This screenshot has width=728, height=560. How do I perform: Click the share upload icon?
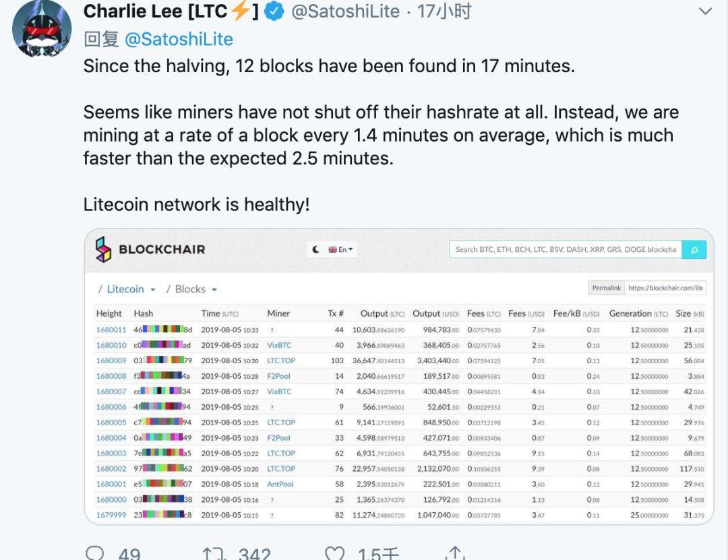(455, 553)
